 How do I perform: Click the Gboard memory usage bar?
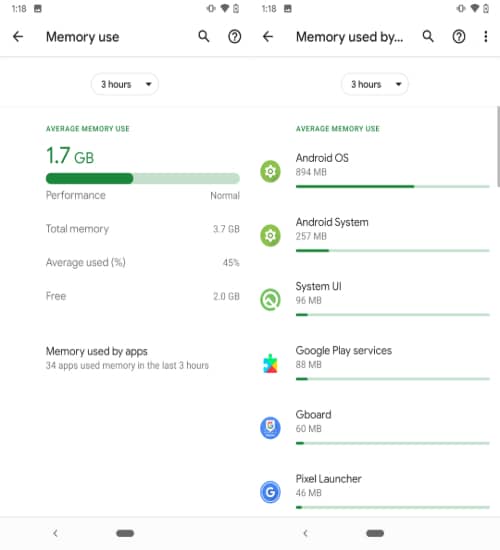pos(393,443)
